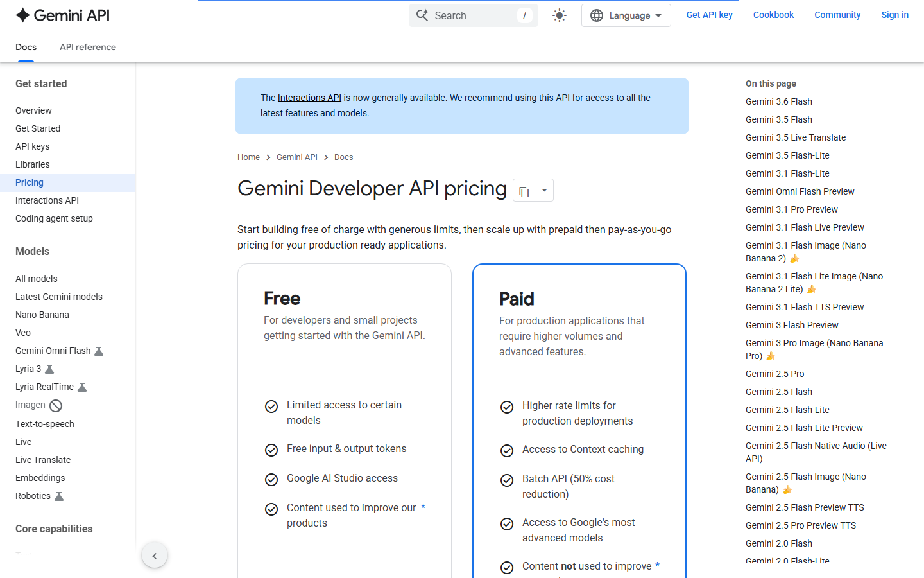The image size is (924, 578).
Task: Click the flask icon beside Lyria 3
Action: (x=49, y=369)
